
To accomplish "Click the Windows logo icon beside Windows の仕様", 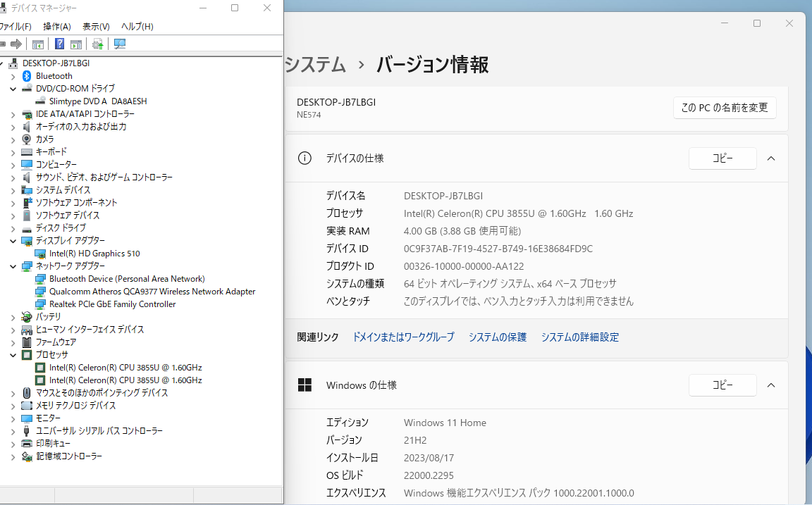I will point(305,385).
